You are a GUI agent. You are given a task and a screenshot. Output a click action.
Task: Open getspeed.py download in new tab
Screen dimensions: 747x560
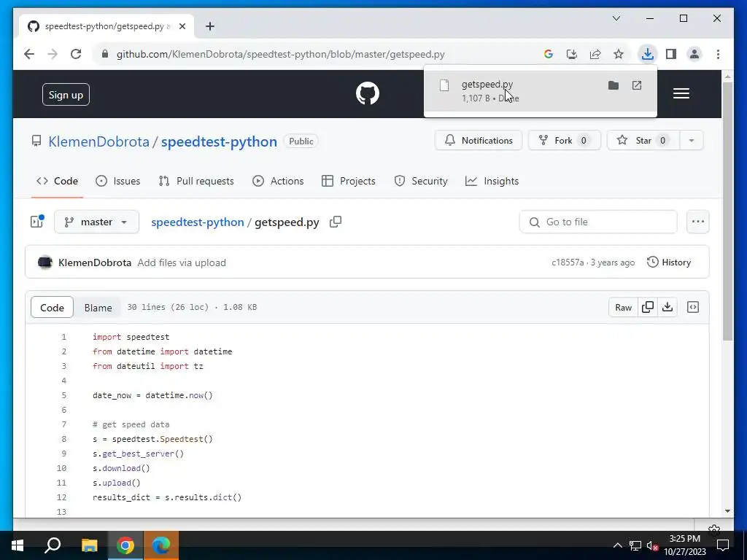tap(637, 85)
